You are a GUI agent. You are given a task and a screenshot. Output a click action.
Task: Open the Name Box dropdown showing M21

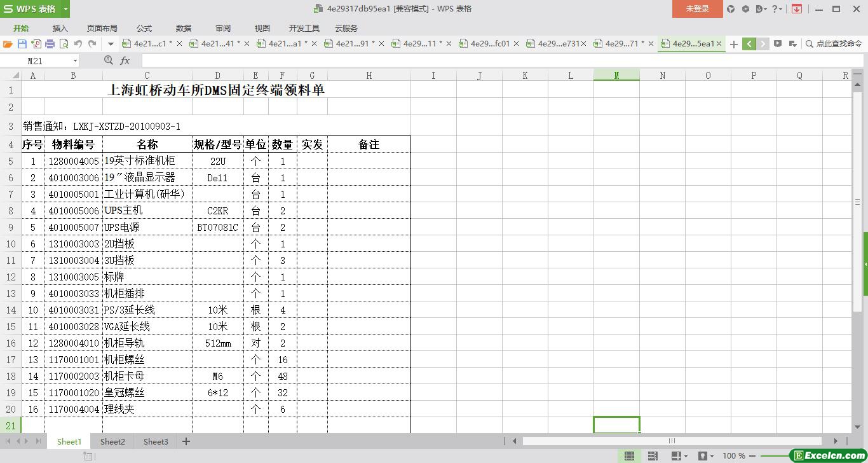click(75, 60)
